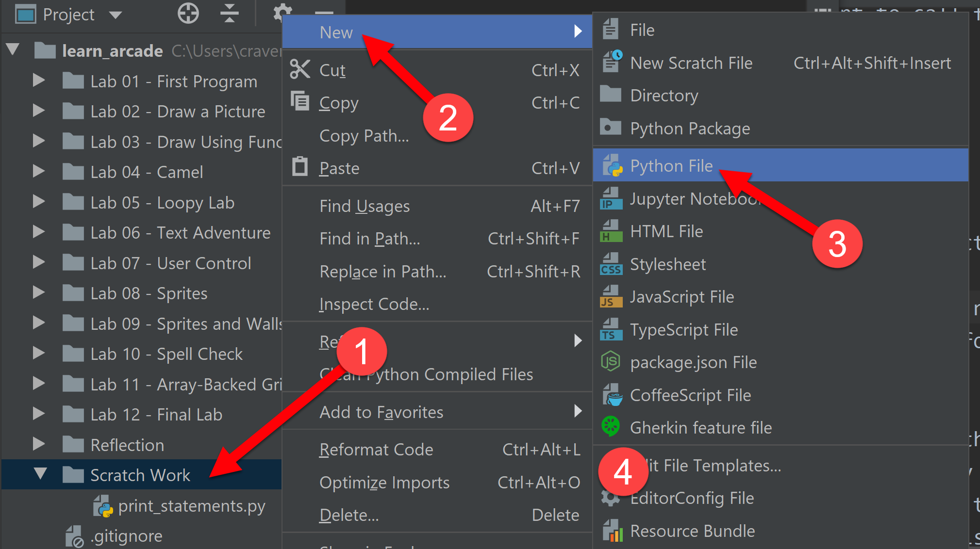The image size is (980, 549).
Task: Click the Cut scissors icon
Action: [x=299, y=69]
